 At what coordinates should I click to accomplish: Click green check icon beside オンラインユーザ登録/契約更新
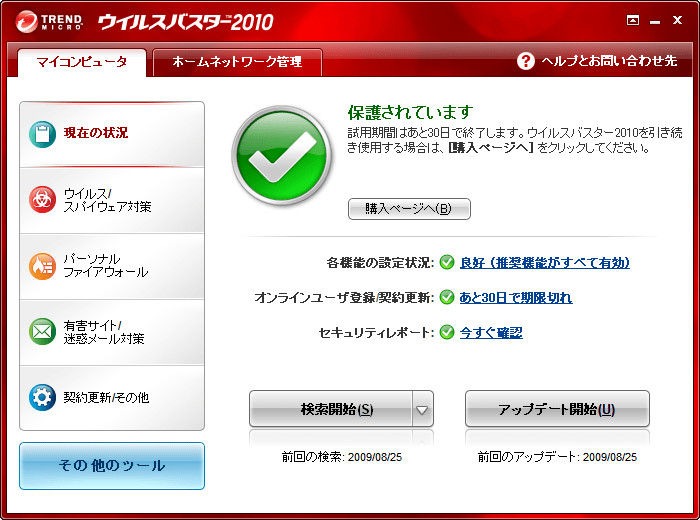click(x=447, y=297)
